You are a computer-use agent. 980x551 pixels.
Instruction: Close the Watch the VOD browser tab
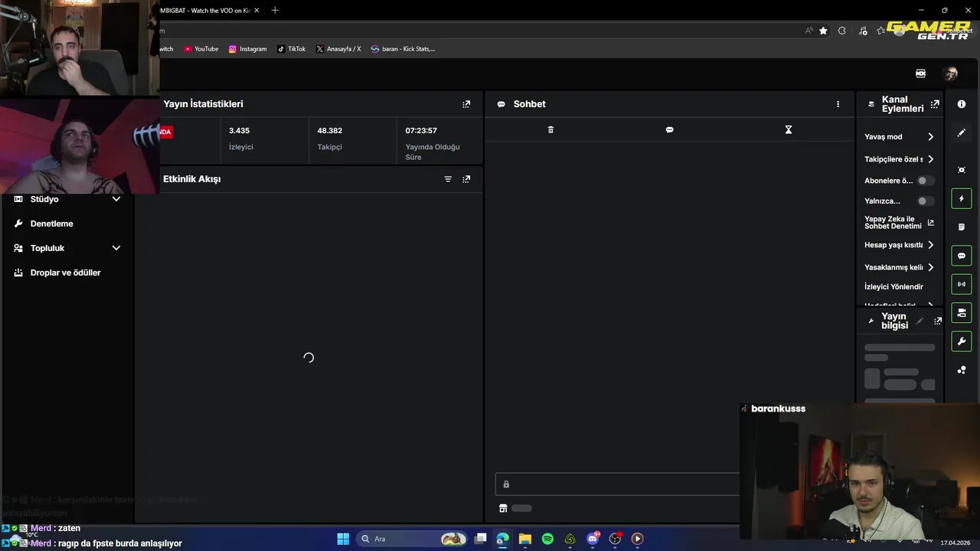pyautogui.click(x=256, y=11)
